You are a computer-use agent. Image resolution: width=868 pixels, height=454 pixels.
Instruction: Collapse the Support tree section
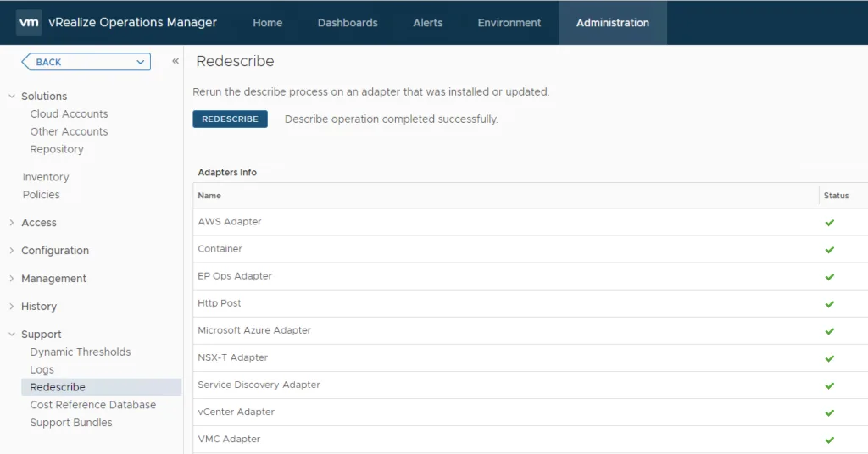tap(12, 334)
